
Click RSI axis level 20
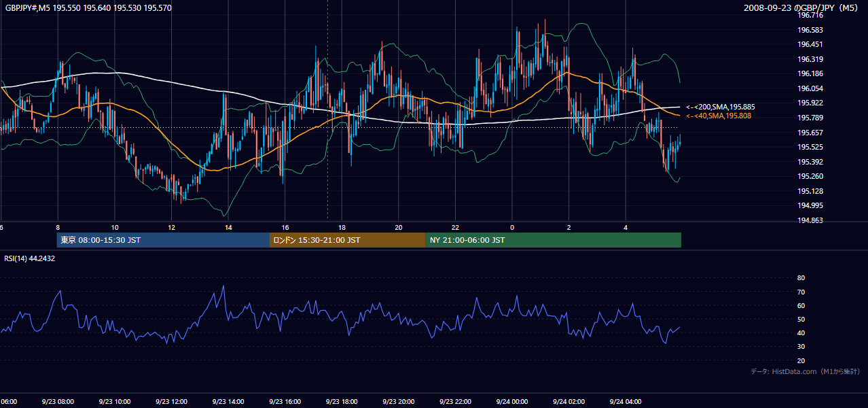pos(801,360)
